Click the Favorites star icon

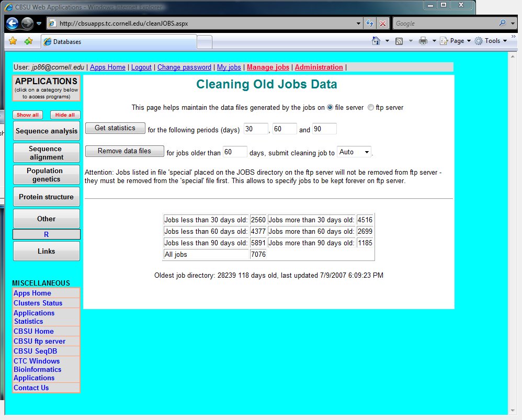coord(13,41)
